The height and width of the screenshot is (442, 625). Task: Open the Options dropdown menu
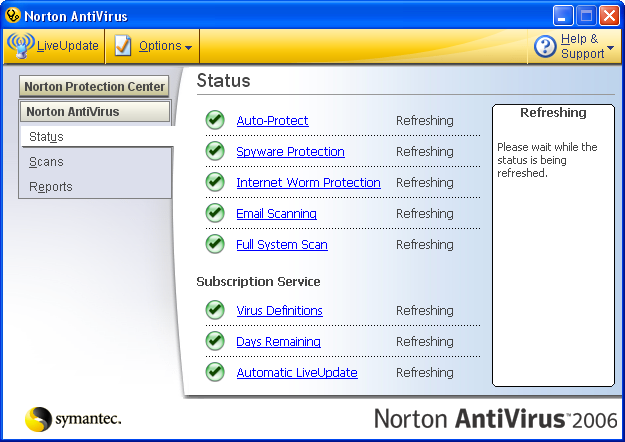click(x=165, y=46)
